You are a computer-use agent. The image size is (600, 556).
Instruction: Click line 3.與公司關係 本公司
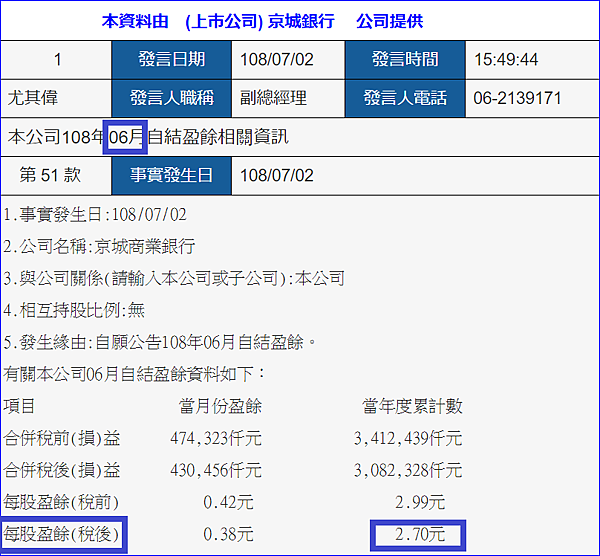(174, 279)
